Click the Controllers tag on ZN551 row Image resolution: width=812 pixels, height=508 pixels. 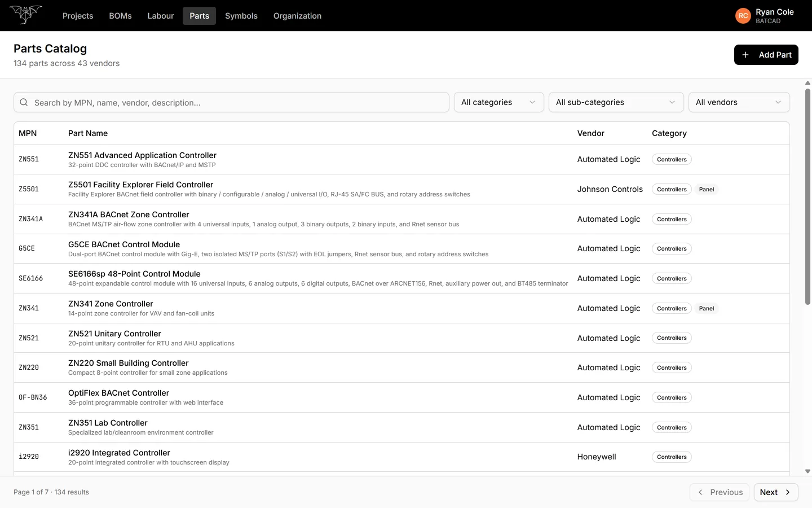(672, 159)
